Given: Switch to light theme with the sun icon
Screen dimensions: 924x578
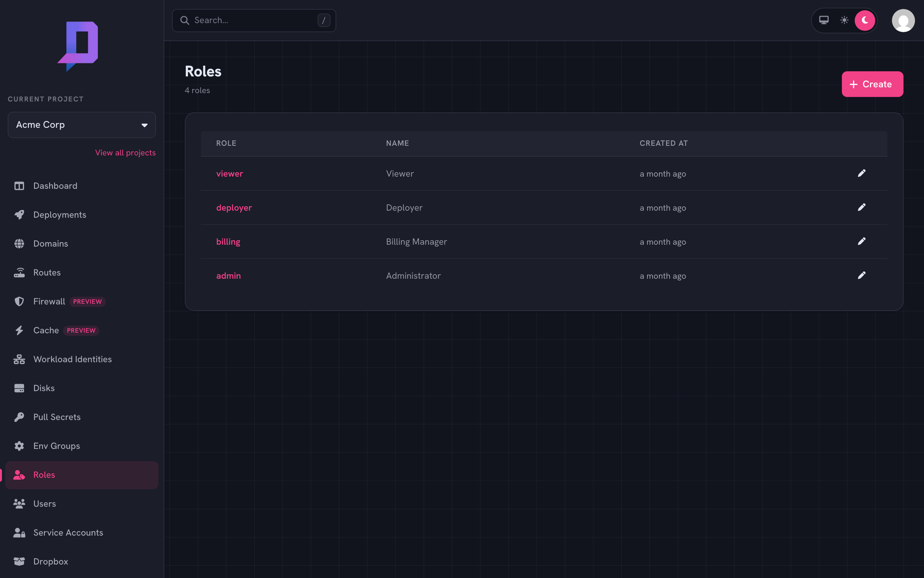Looking at the screenshot, I should (844, 20).
